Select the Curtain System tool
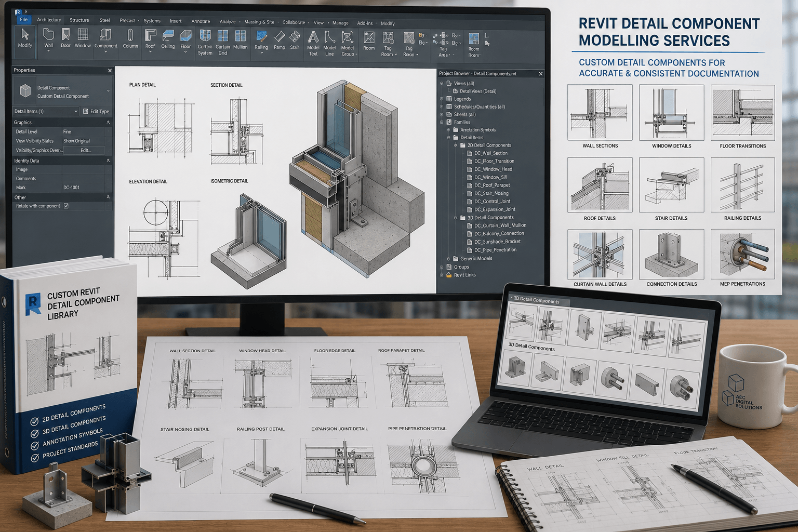Viewport: 798px width, 532px height. click(x=205, y=42)
